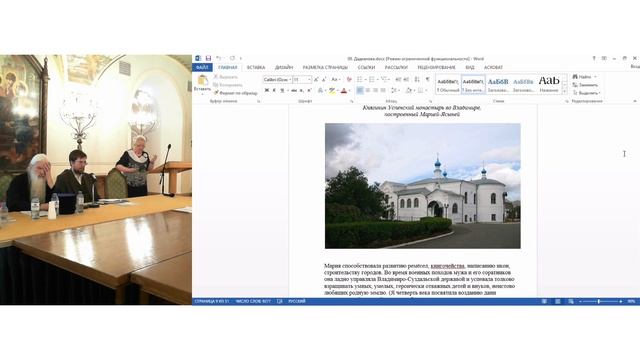This screenshot has height=360, width=640.
Task: Activate Format Painter (Формат по образцу)
Action: pos(236,93)
